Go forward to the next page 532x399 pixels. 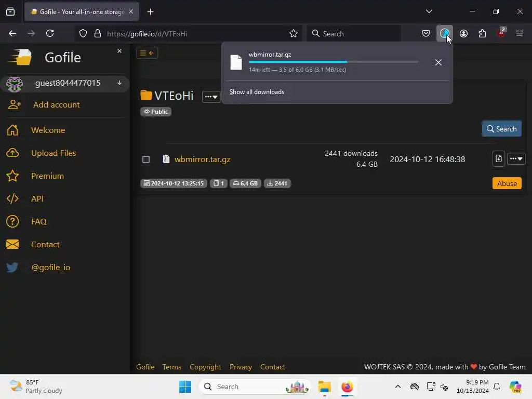pos(31,33)
